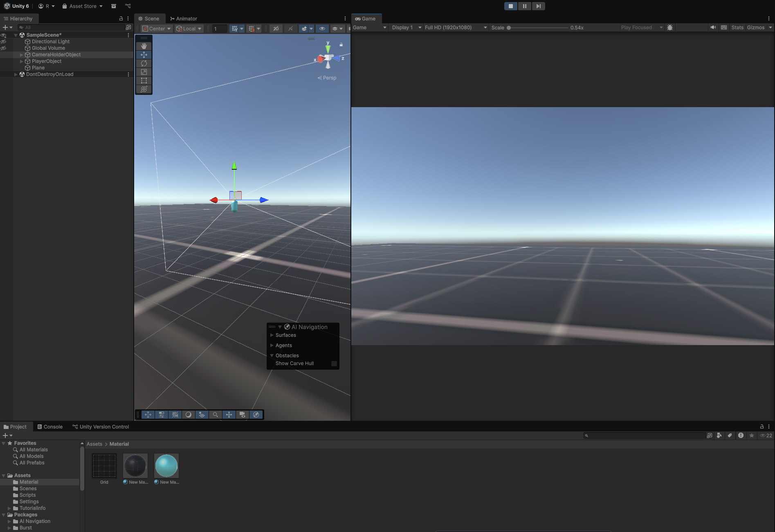Select the teal material thumbnail
Image resolution: width=775 pixels, height=532 pixels.
[166, 466]
